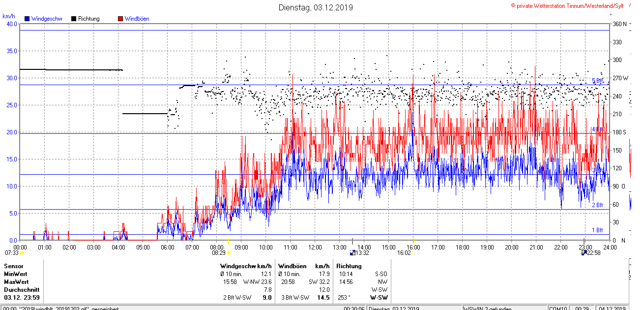Click the S-SO direction minimum value
The width and height of the screenshot is (644, 310).
point(381,274)
